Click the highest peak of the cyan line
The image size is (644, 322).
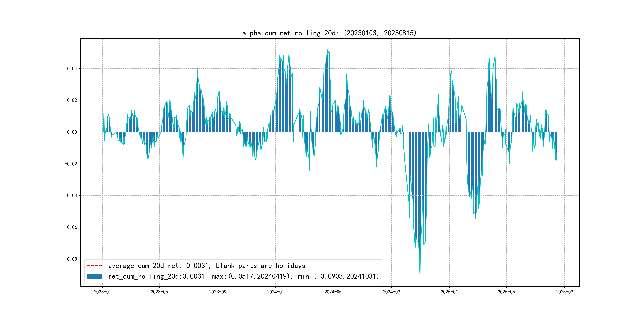pos(327,50)
